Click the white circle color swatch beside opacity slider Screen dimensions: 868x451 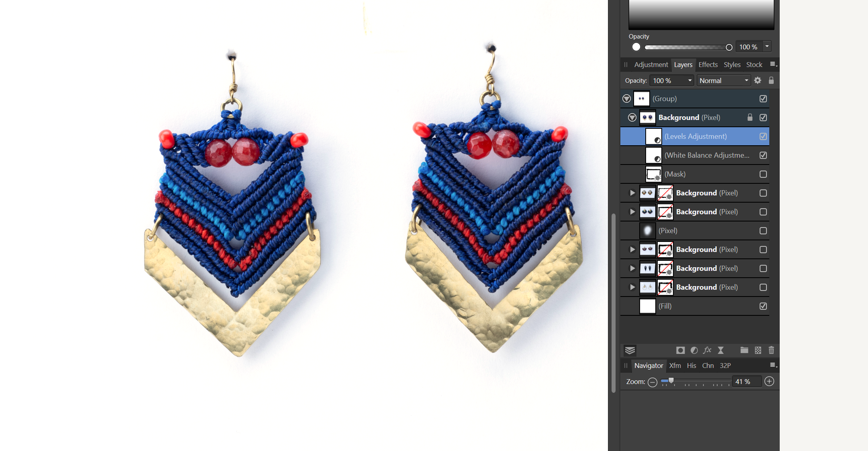tap(636, 47)
